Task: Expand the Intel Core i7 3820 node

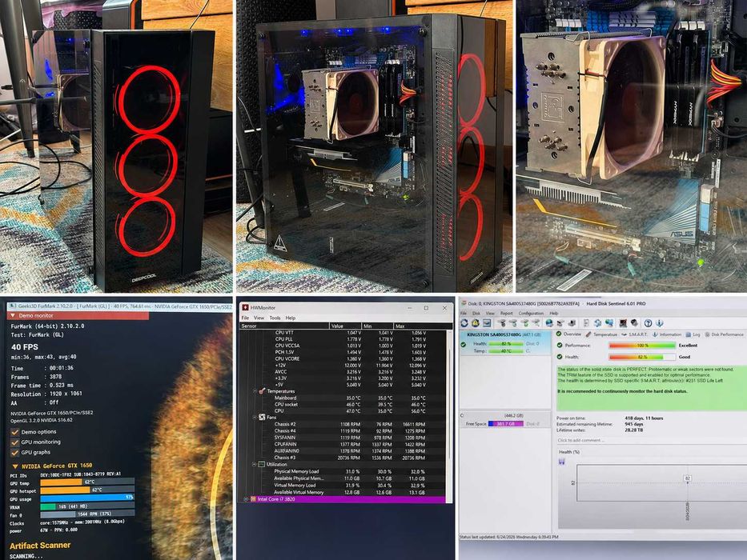Action: [x=246, y=499]
